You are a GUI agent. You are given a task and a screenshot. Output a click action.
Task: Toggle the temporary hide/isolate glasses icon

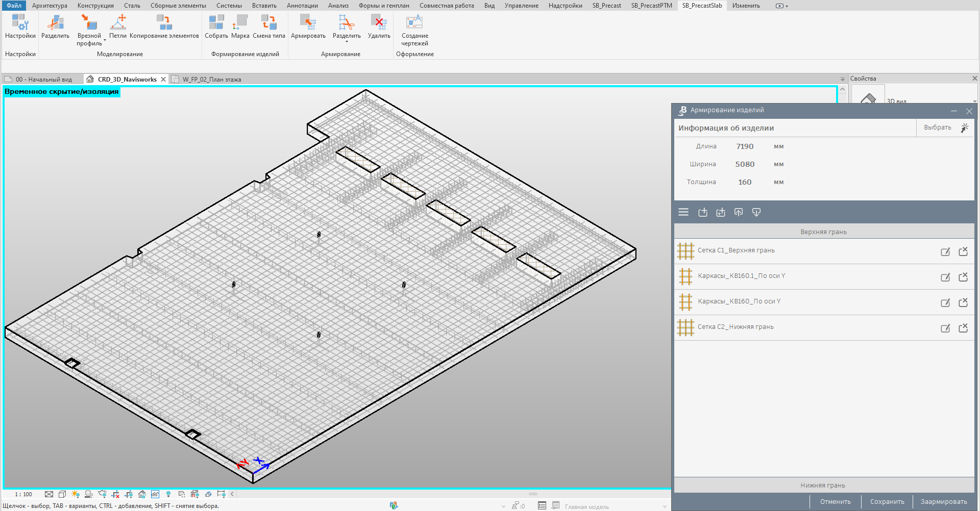[x=155, y=494]
